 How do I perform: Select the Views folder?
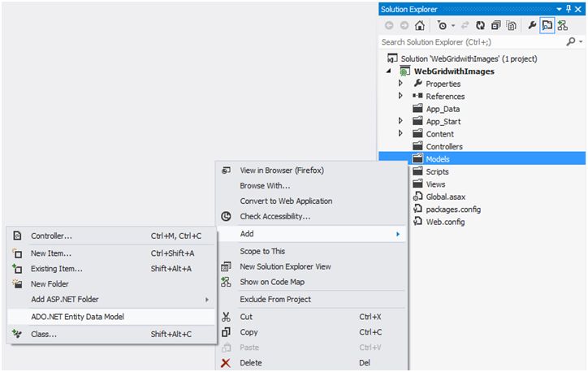pos(429,184)
